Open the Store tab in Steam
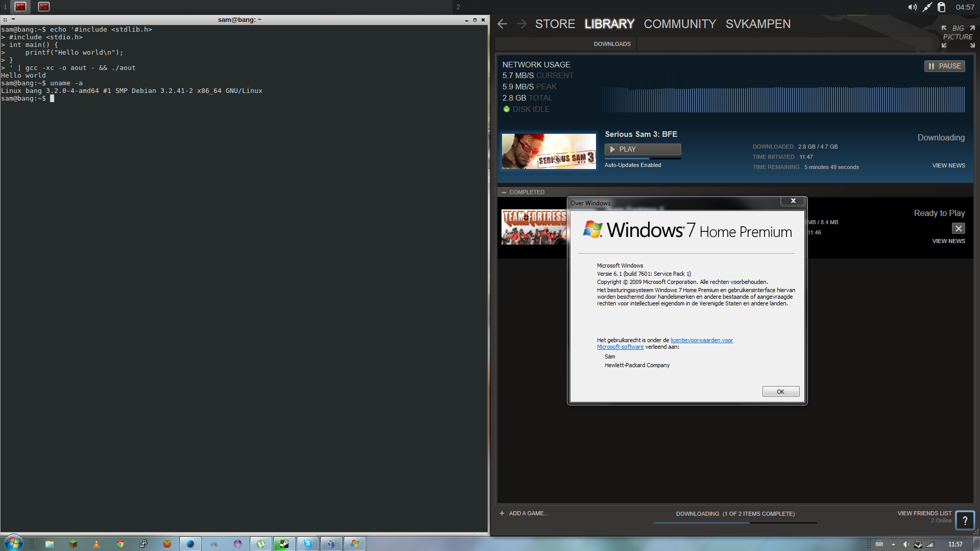The width and height of the screenshot is (980, 551). tap(555, 24)
